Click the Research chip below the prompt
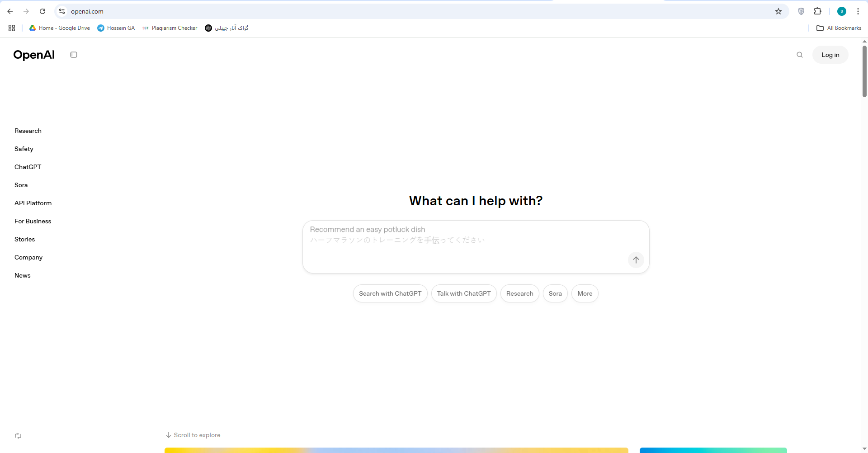 [520, 293]
